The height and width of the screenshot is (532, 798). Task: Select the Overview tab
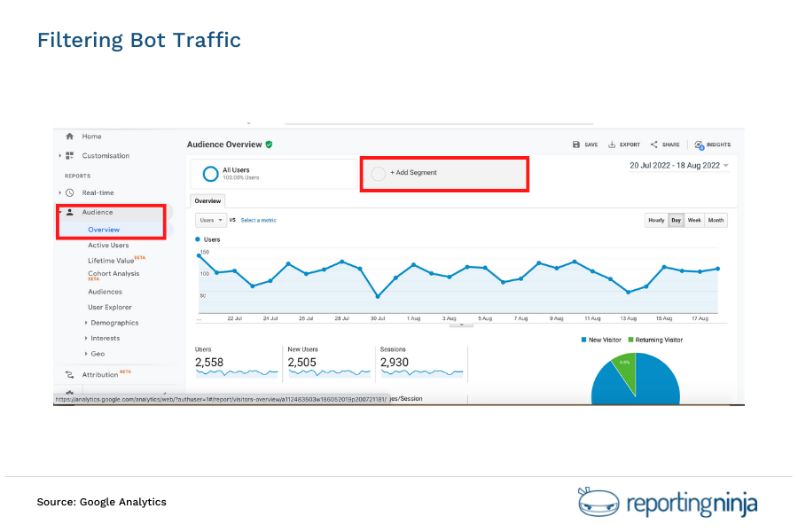click(207, 201)
